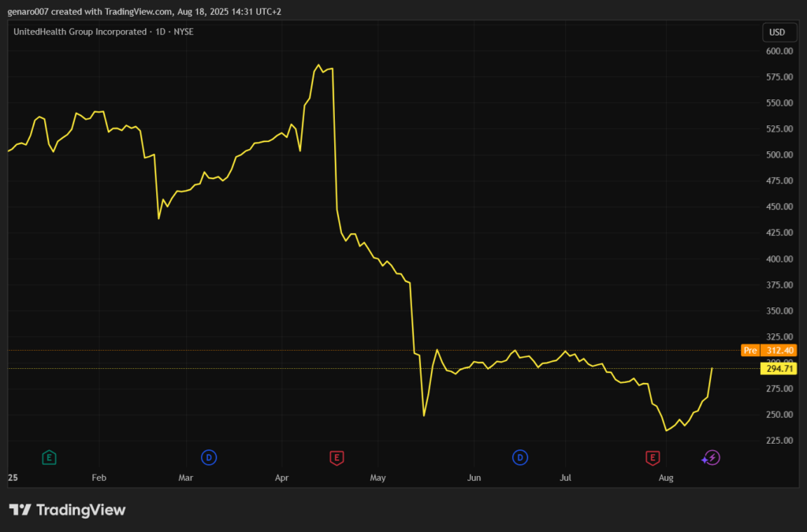Viewport: 807px width, 532px height.
Task: Click the UnitedHealth Group Incorporated symbol title
Action: coord(80,32)
